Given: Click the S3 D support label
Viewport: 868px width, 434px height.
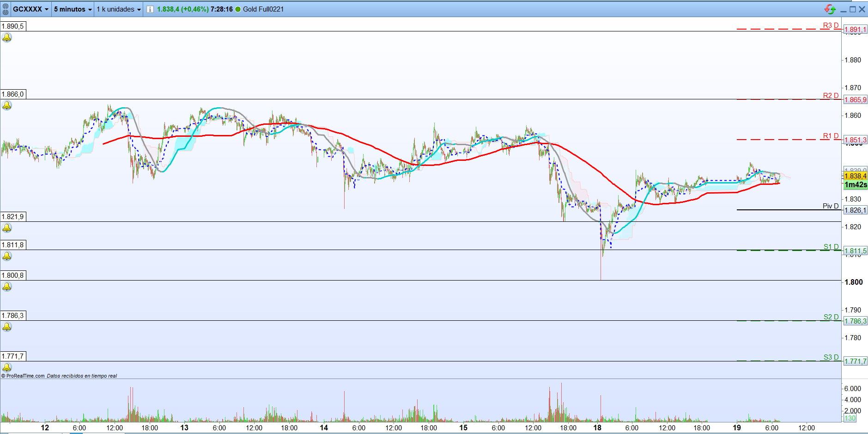Looking at the screenshot, I should 831,357.
